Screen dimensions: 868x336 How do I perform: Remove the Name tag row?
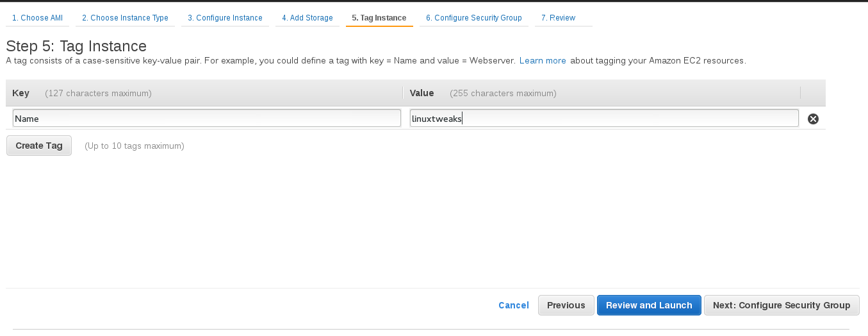[813, 119]
